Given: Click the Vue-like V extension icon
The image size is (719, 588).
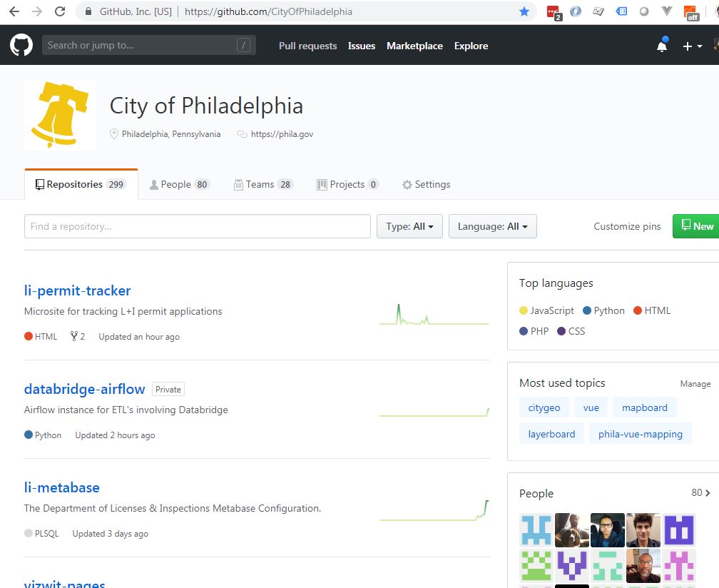Looking at the screenshot, I should point(667,11).
